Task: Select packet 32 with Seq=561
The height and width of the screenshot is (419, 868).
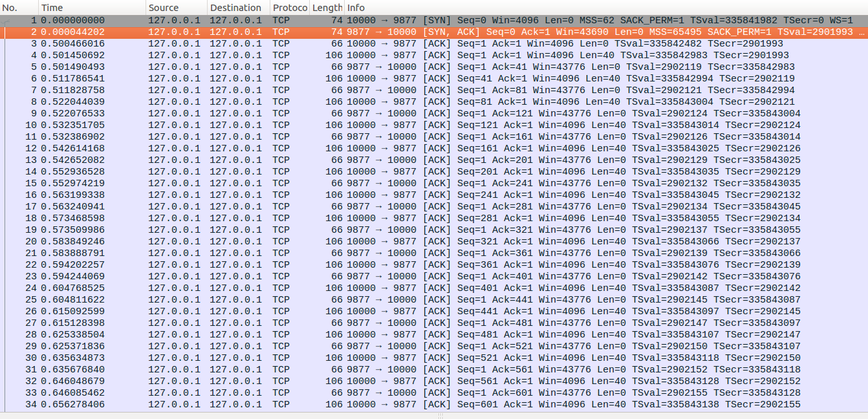Action: click(434, 381)
